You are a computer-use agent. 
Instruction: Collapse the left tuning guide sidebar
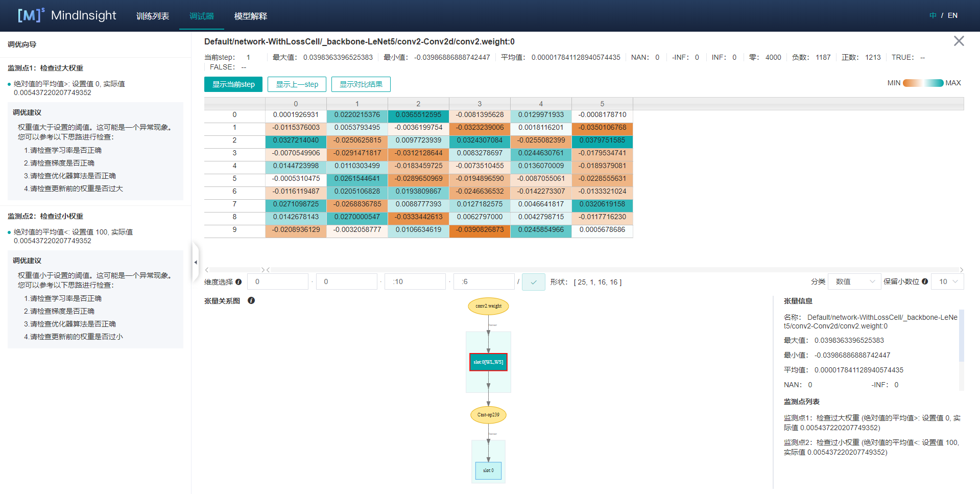click(x=195, y=262)
